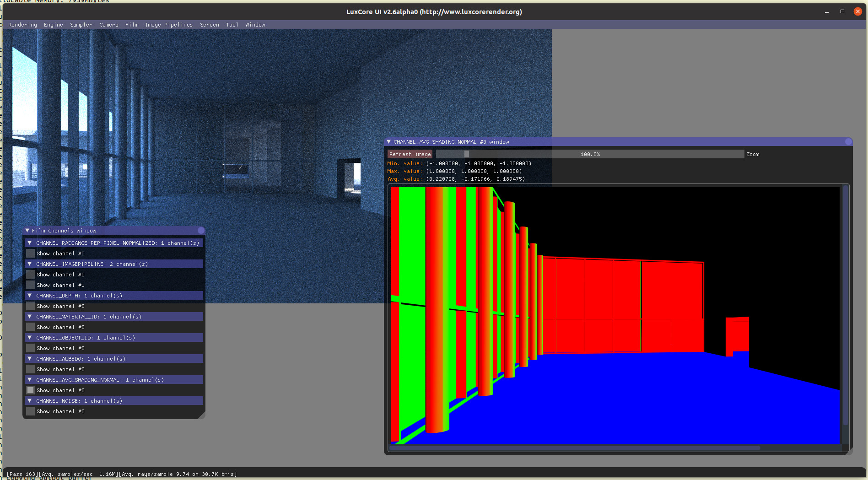Enable Show channel #0 under CHANNEL_DEPTH
Screen dimensions: 868x480
tap(30, 306)
